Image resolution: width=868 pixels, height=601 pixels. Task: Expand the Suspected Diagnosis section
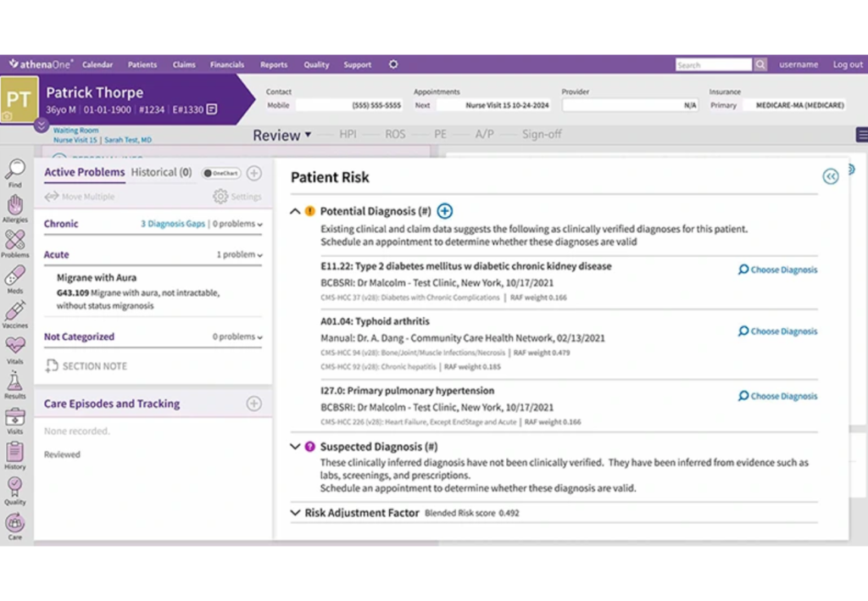pos(295,447)
